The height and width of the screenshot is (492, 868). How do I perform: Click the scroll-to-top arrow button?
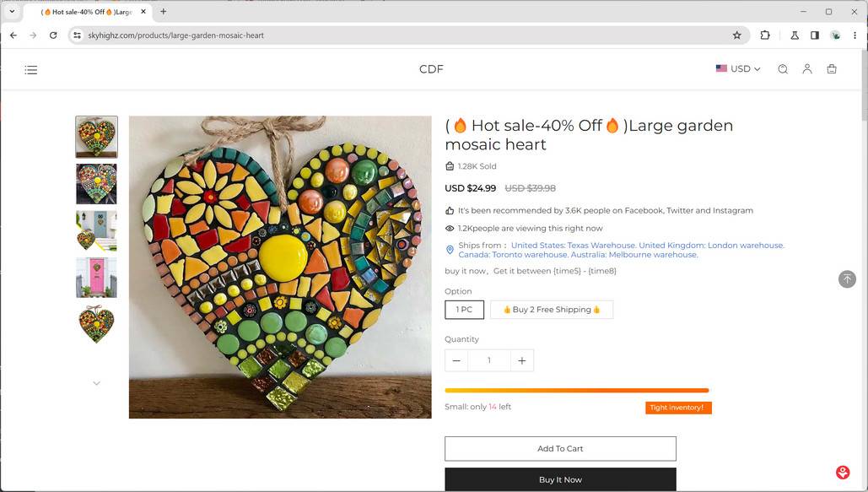point(847,278)
